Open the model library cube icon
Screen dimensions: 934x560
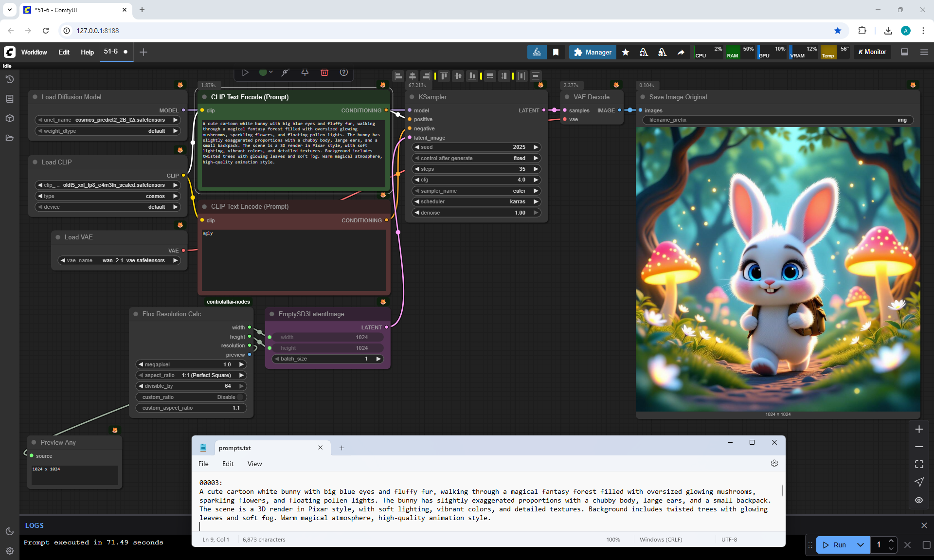click(x=9, y=118)
